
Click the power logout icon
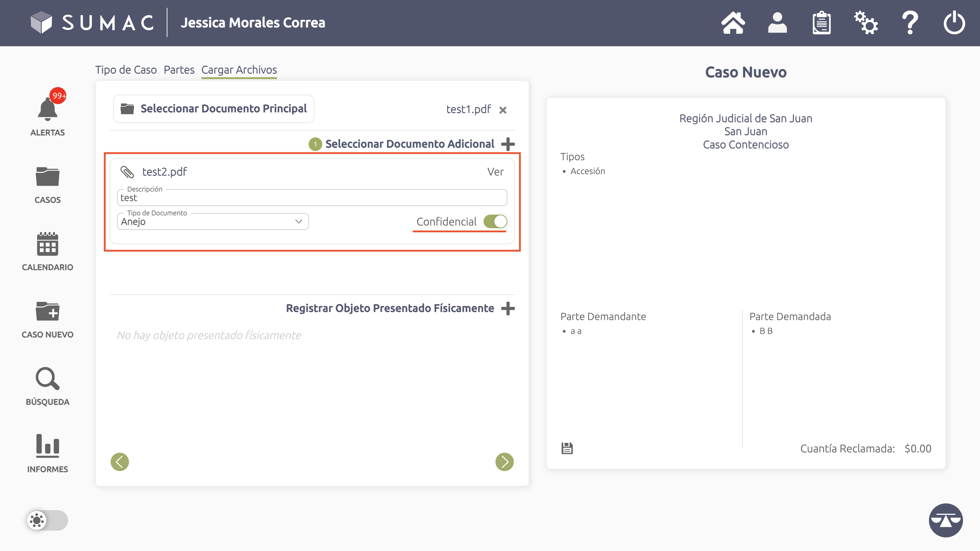(954, 23)
